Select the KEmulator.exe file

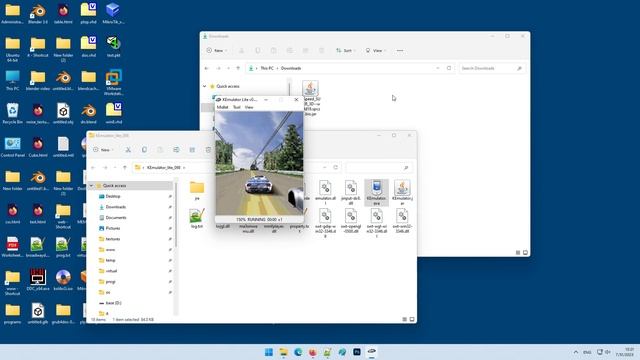pyautogui.click(x=376, y=192)
